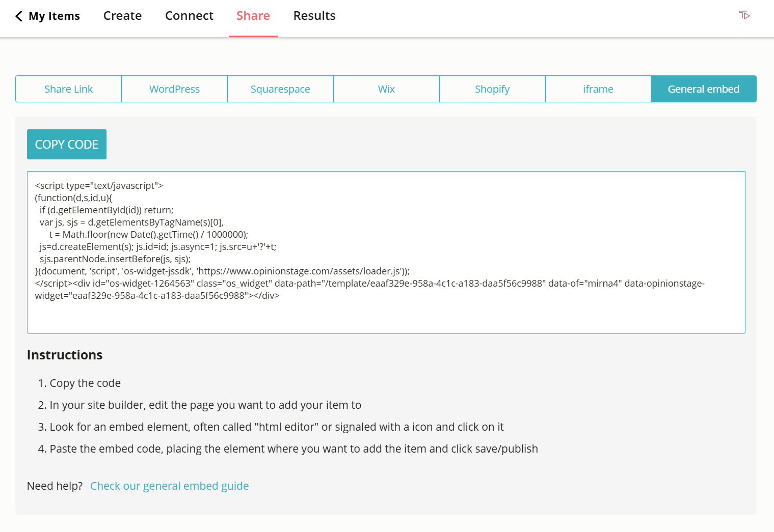The height and width of the screenshot is (532, 774).
Task: Open the Shopify sharing instructions
Action: click(x=492, y=89)
